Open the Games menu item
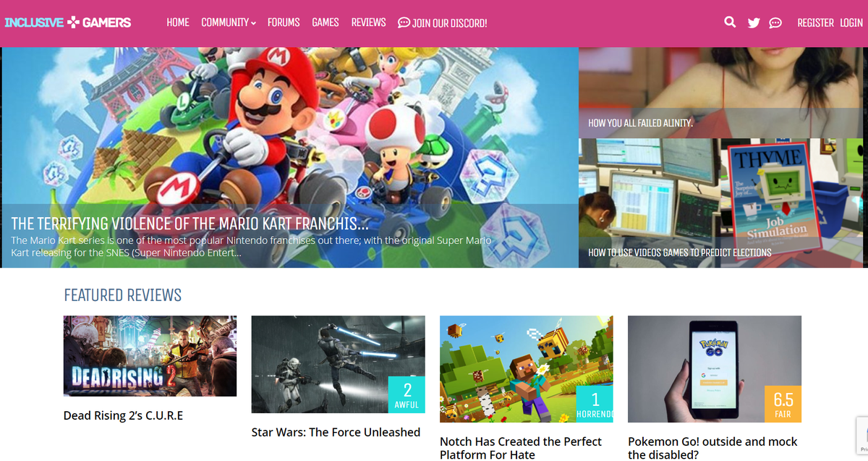This screenshot has height=461, width=868. click(325, 22)
